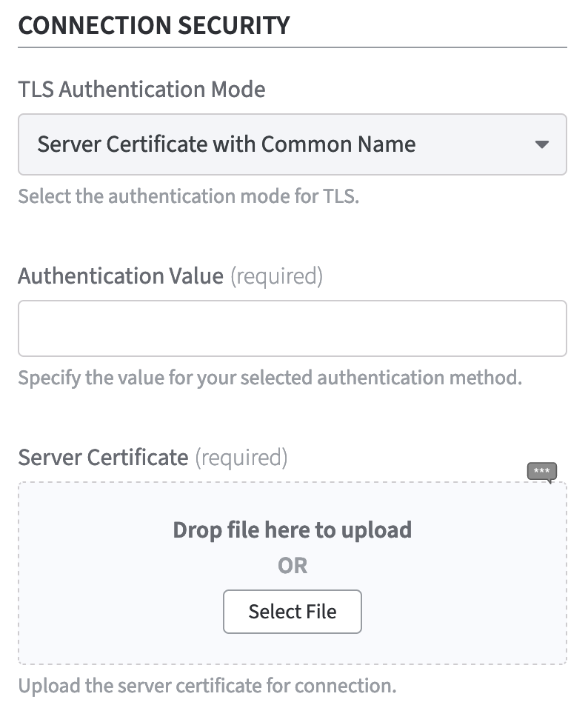Click the 'Specify the value' helper text
The height and width of the screenshot is (705, 588).
[x=270, y=378]
